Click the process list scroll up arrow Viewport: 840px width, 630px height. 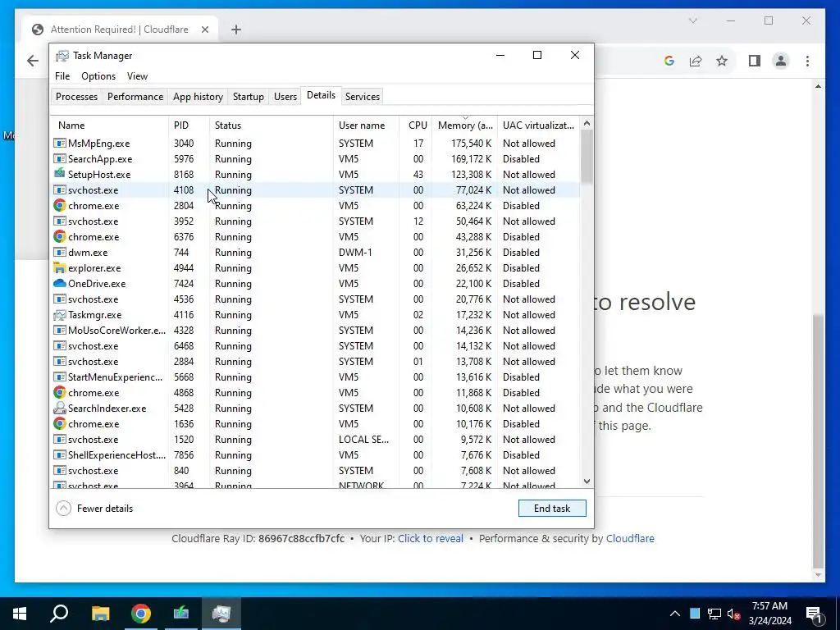(587, 124)
